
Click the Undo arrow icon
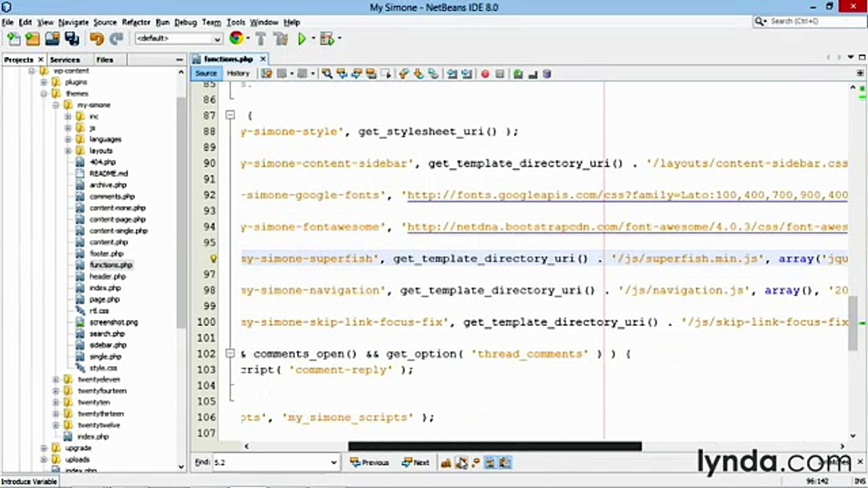coord(96,39)
